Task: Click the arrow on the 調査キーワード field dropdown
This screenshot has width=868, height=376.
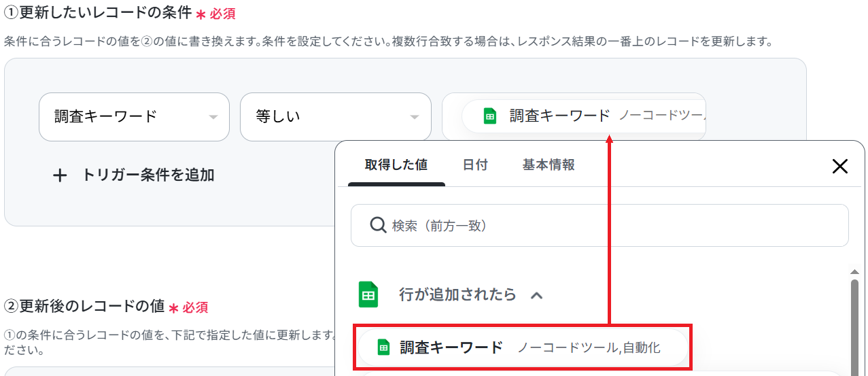Action: [x=213, y=117]
